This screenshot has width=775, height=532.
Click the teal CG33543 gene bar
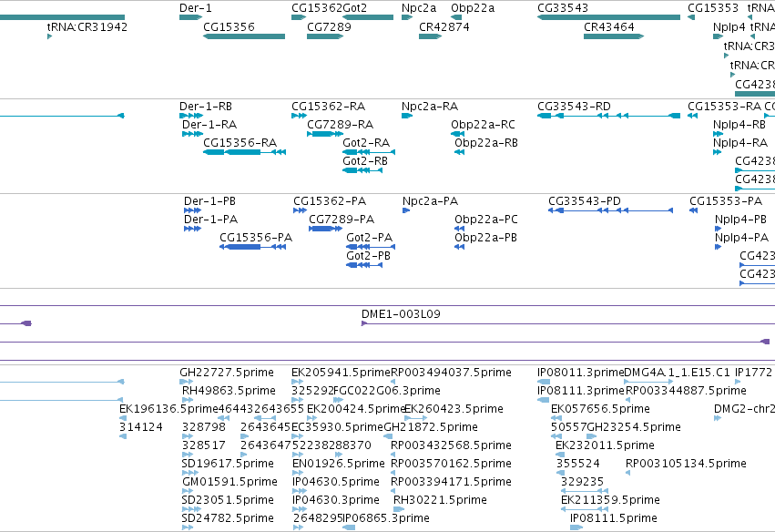(x=608, y=17)
